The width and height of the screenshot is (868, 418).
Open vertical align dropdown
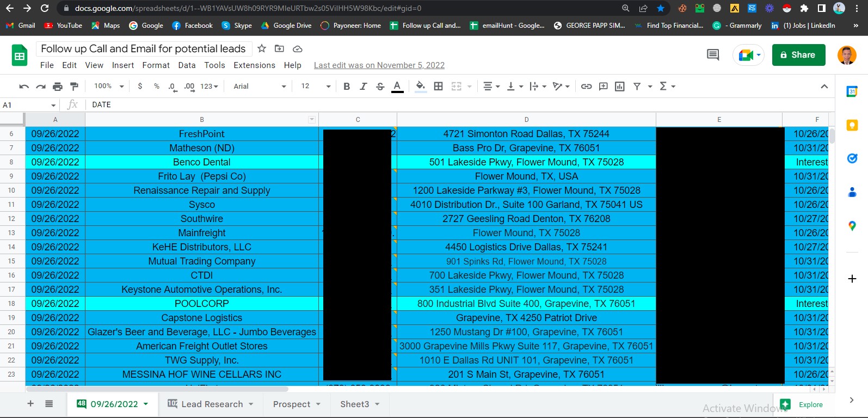pyautogui.click(x=514, y=87)
